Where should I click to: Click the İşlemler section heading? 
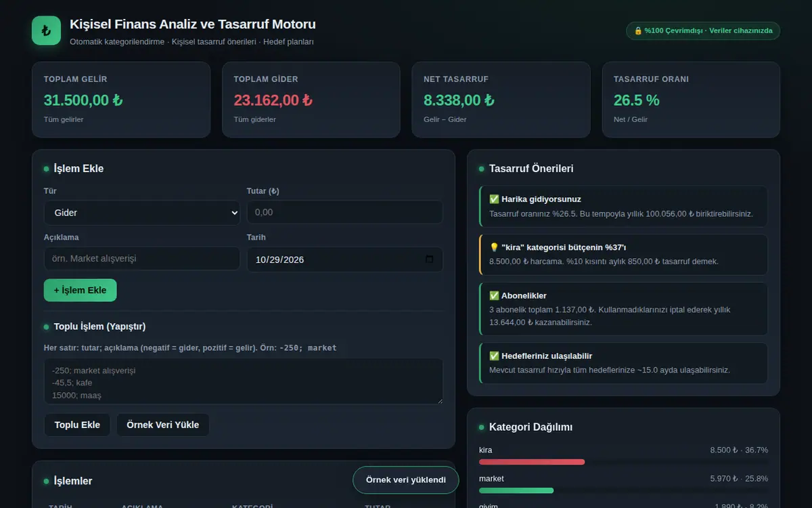coord(73,481)
